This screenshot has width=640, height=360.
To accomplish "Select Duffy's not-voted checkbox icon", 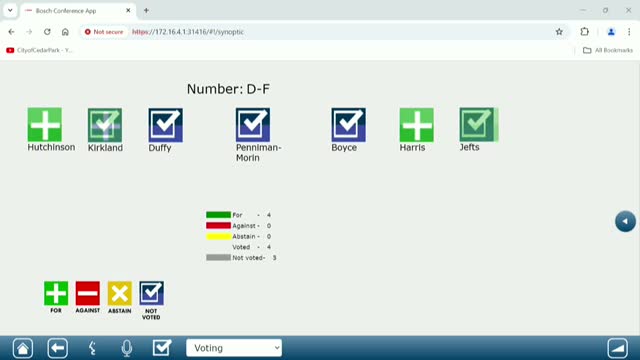I will pyautogui.click(x=165, y=125).
